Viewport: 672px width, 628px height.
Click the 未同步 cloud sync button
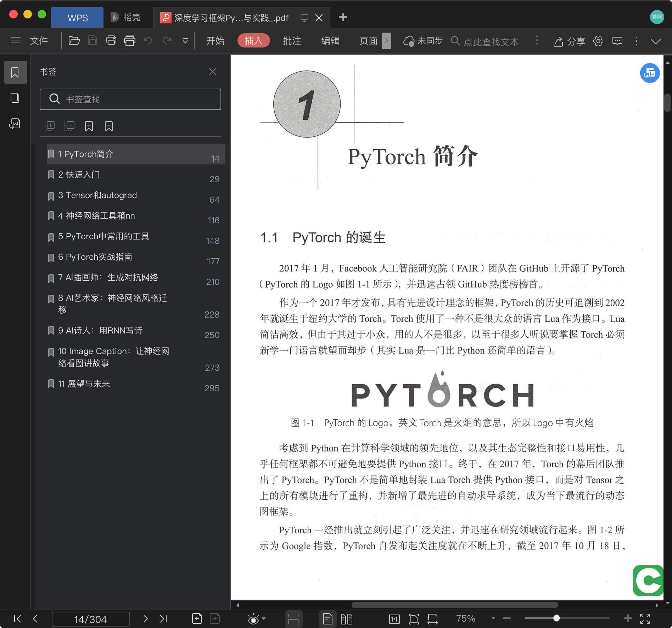tap(423, 41)
